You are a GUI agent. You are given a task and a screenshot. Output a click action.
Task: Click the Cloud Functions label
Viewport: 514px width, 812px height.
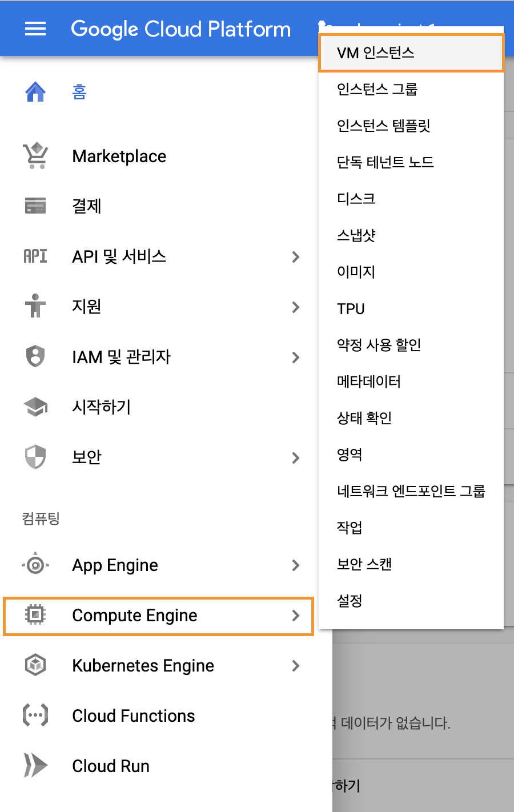coord(134,715)
